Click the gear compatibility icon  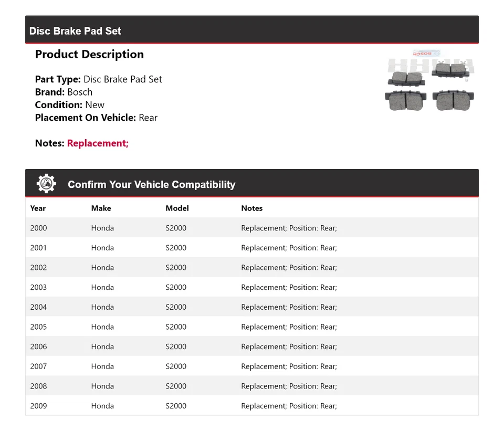click(x=46, y=184)
